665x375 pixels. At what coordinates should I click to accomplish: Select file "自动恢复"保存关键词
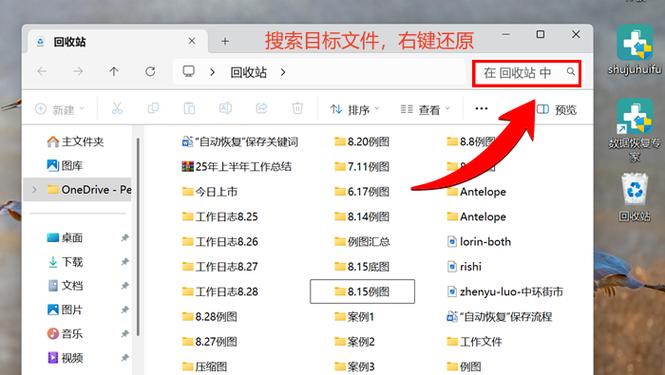[240, 141]
